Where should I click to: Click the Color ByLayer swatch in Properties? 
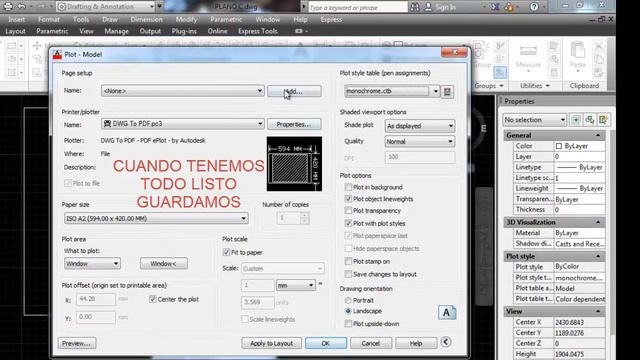[x=559, y=146]
